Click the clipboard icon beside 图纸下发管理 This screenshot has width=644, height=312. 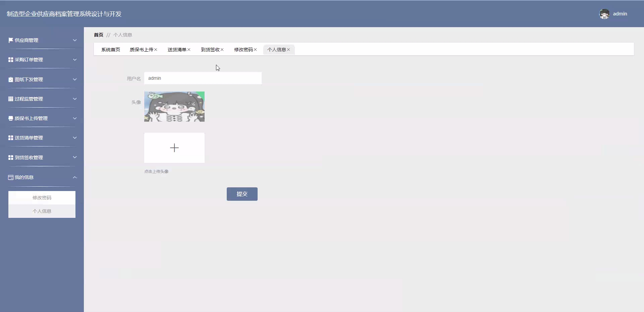pyautogui.click(x=11, y=79)
